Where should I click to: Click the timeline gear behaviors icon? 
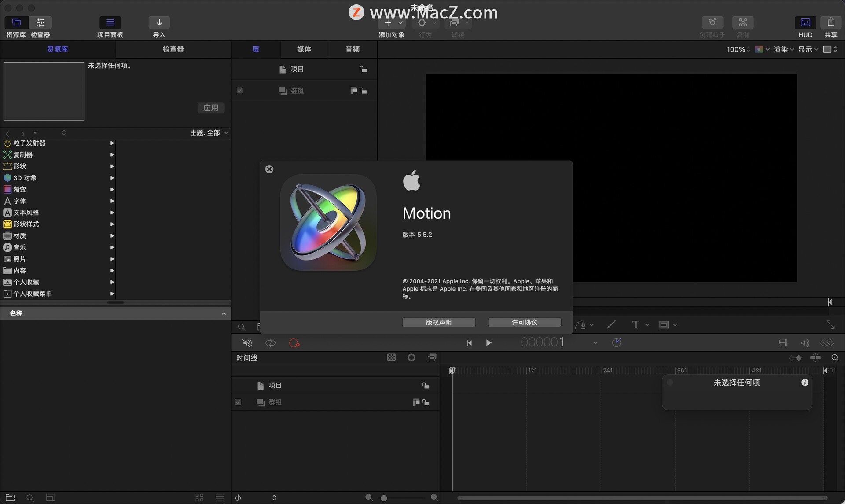pyautogui.click(x=411, y=357)
